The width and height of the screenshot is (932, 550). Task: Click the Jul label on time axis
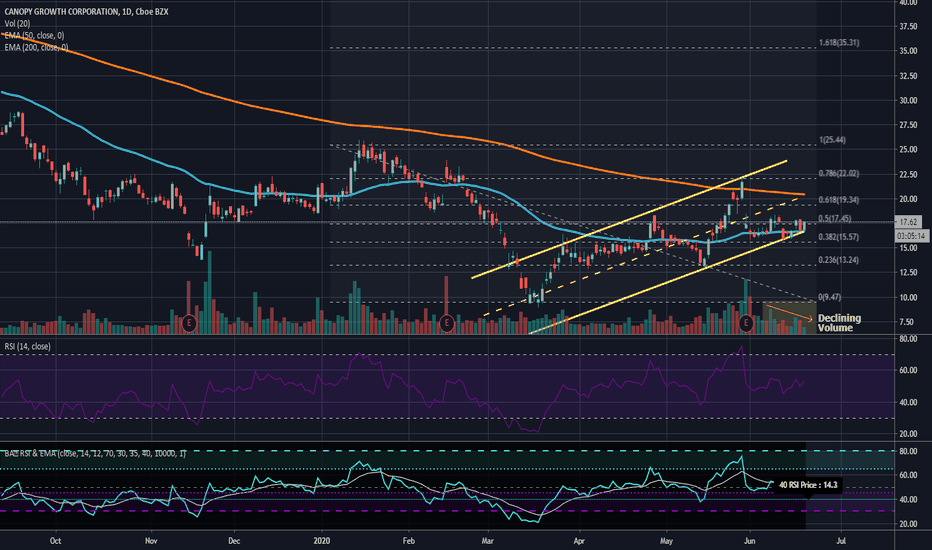click(841, 541)
